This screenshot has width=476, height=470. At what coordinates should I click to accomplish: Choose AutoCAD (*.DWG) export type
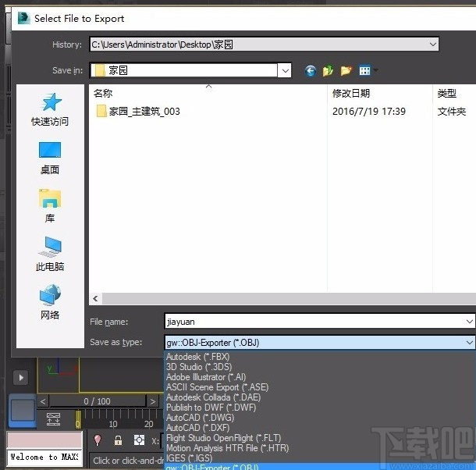click(x=320, y=418)
